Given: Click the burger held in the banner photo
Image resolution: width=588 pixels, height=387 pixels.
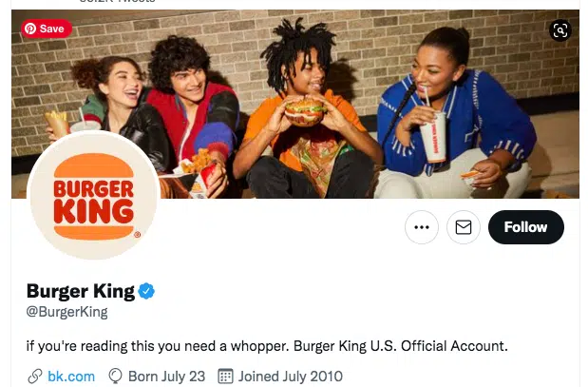Looking at the screenshot, I should [x=305, y=111].
